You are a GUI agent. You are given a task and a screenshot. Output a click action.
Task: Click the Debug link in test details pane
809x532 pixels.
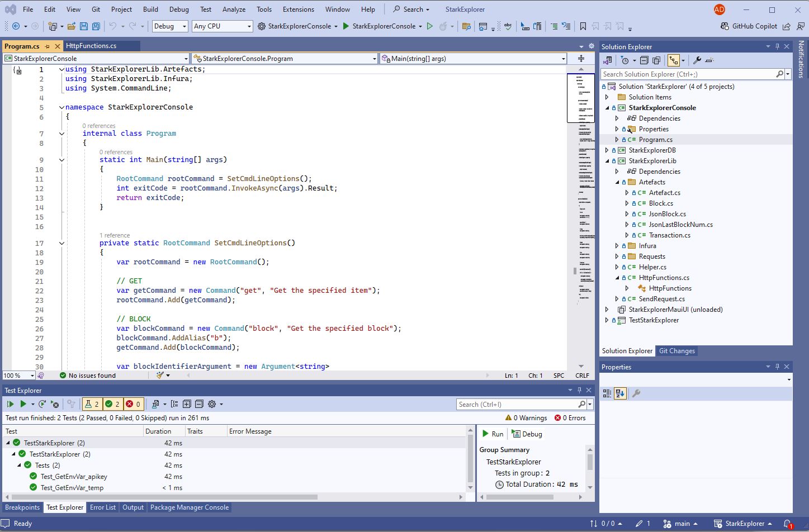pos(527,434)
